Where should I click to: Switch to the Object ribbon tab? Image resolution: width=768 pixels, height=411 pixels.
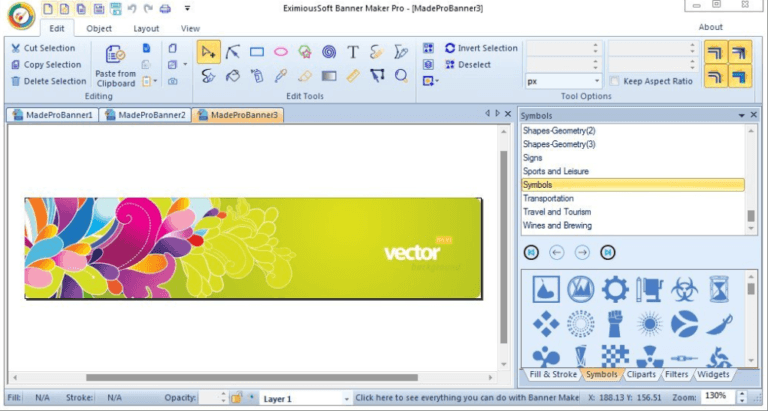[99, 28]
